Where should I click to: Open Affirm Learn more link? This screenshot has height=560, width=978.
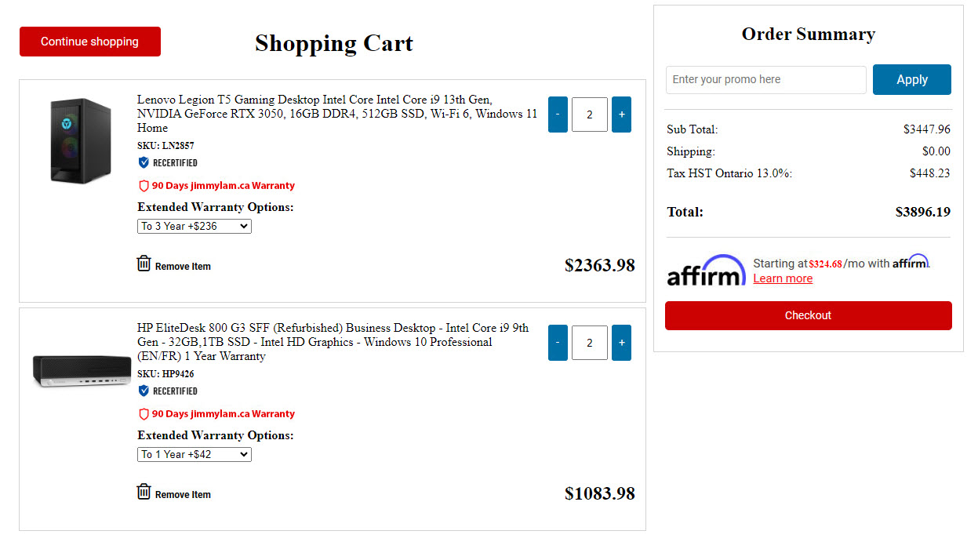click(783, 278)
